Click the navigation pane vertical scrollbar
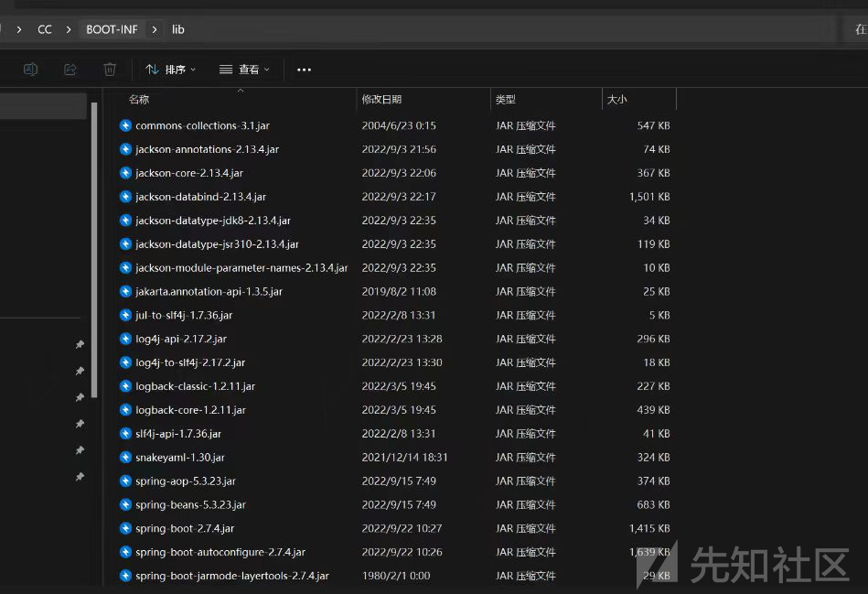868x594 pixels. pos(94,249)
